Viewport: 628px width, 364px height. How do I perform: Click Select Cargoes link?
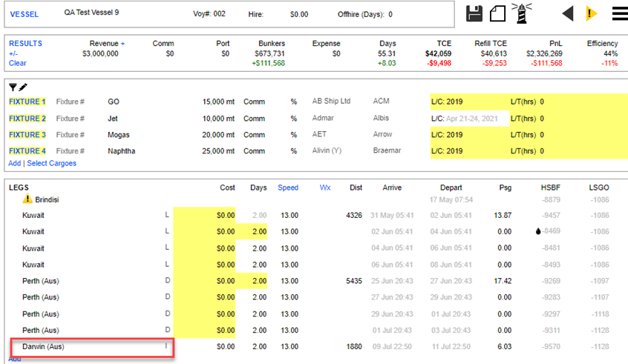click(51, 163)
